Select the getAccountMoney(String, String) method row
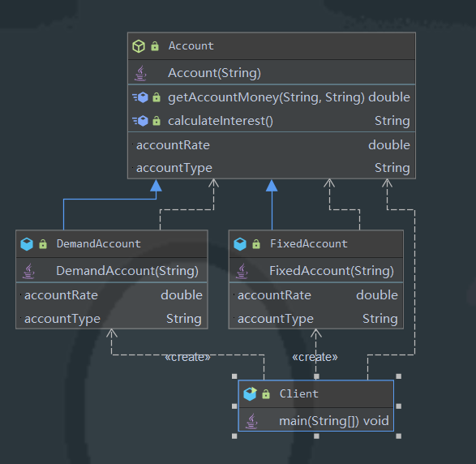This screenshot has height=464, width=476. pyautogui.click(x=272, y=97)
